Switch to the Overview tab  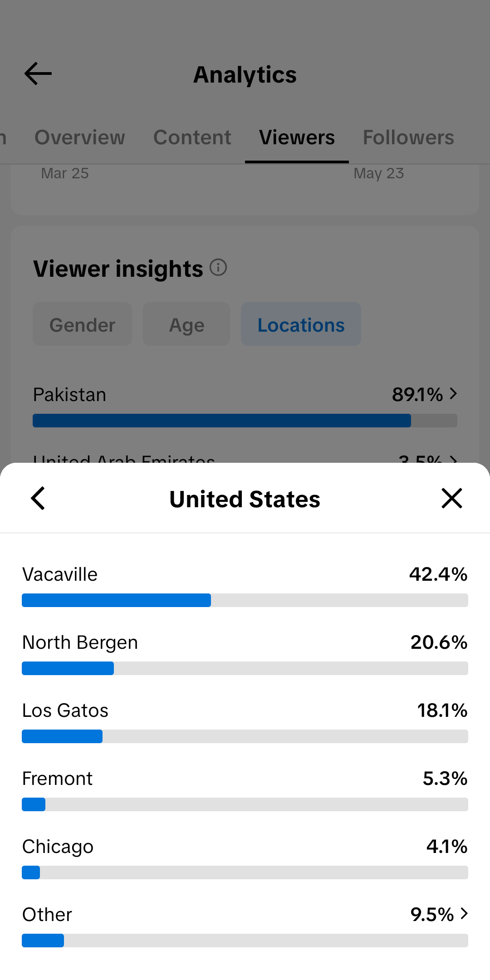(x=80, y=137)
